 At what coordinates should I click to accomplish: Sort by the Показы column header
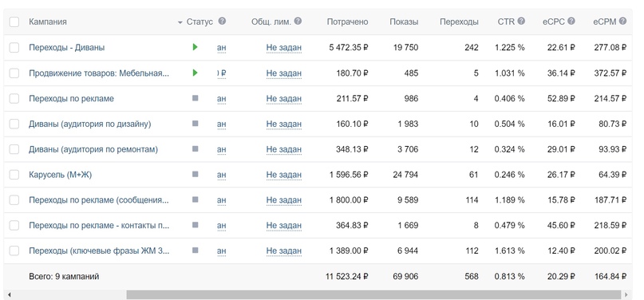coord(404,22)
